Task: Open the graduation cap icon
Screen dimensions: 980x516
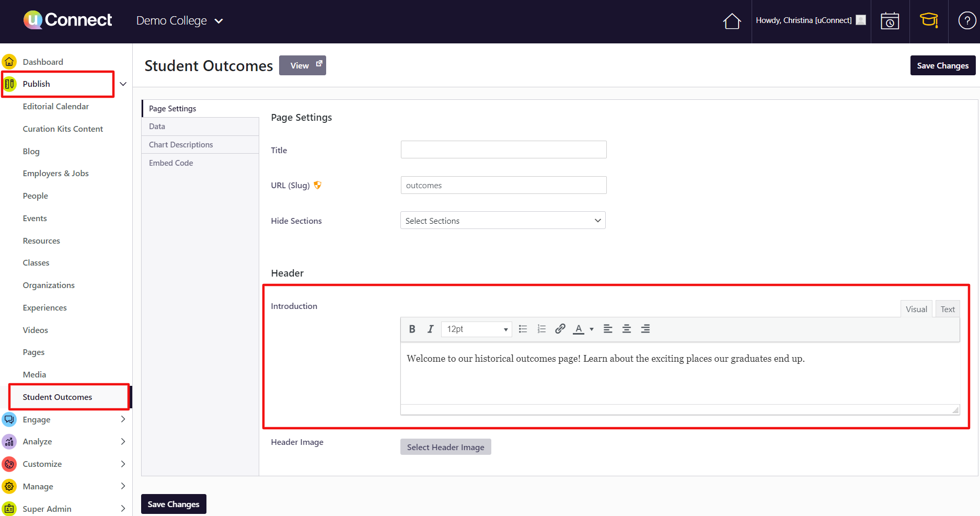Action: 929,21
